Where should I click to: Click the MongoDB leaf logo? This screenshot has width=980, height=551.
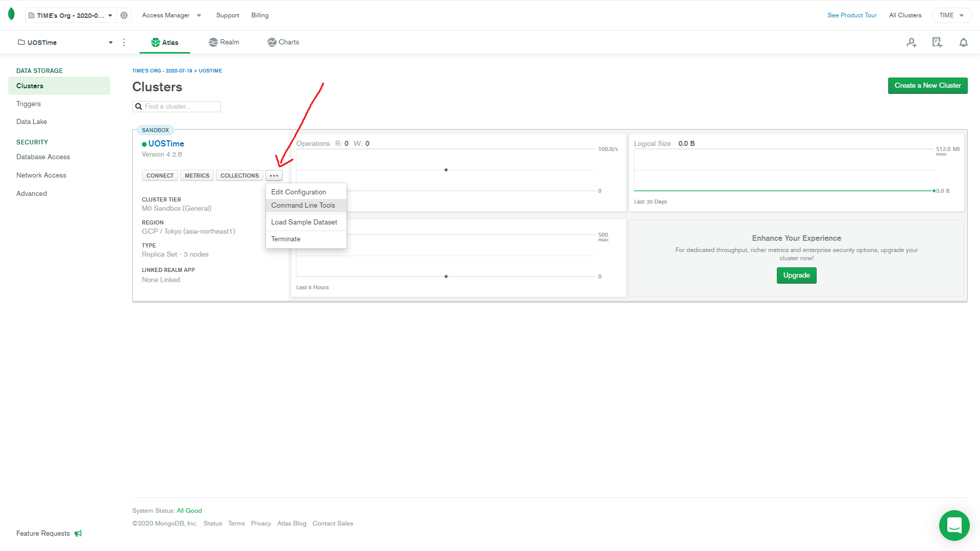(x=11, y=15)
